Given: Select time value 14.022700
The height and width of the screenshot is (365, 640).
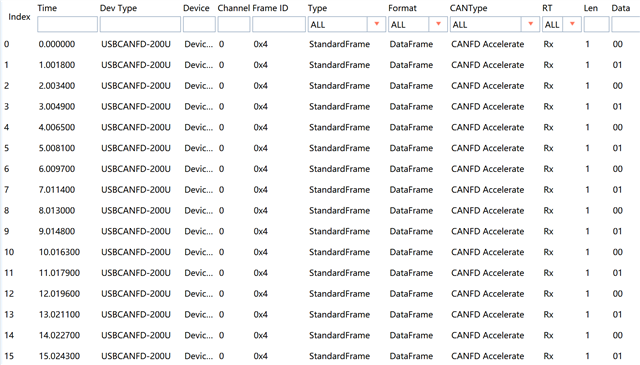Looking at the screenshot, I should click(59, 336).
